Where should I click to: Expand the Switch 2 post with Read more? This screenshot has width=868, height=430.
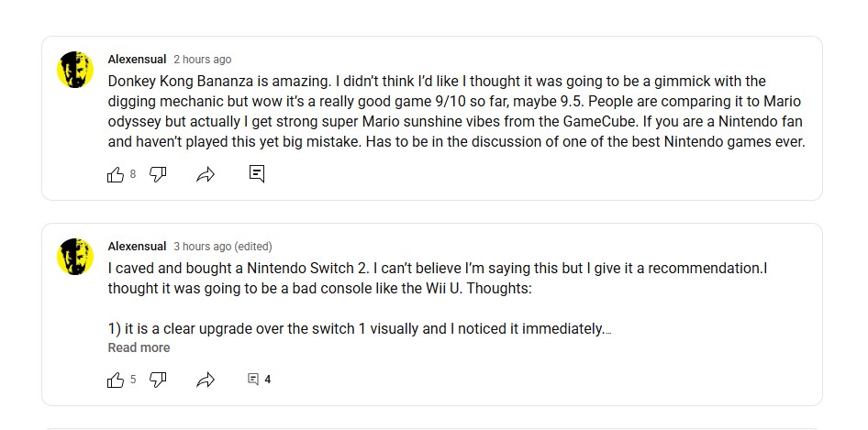point(139,347)
